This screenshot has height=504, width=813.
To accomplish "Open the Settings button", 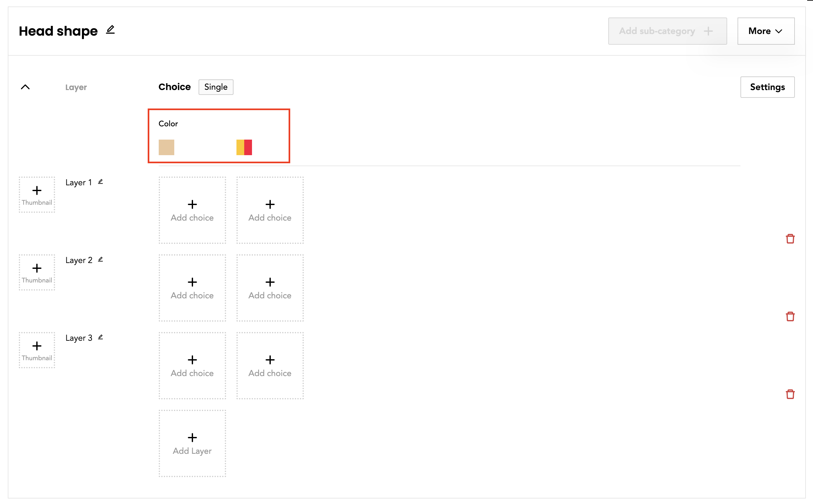I will [767, 87].
